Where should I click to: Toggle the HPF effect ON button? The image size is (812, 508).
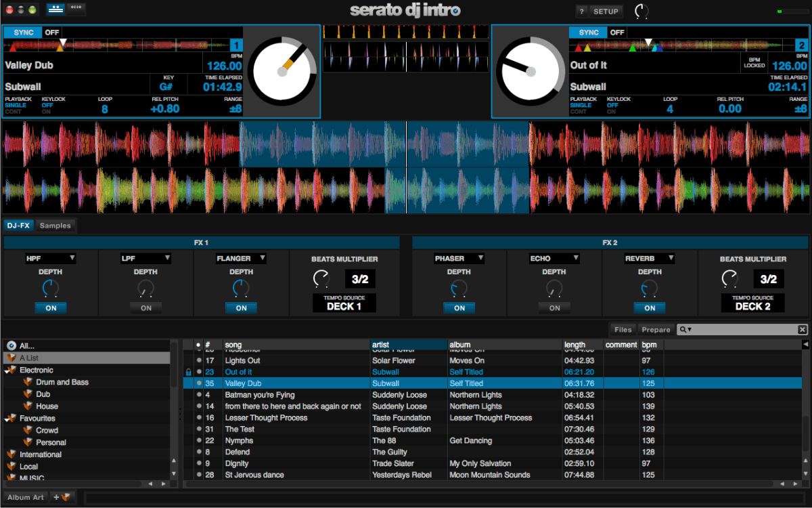point(51,308)
